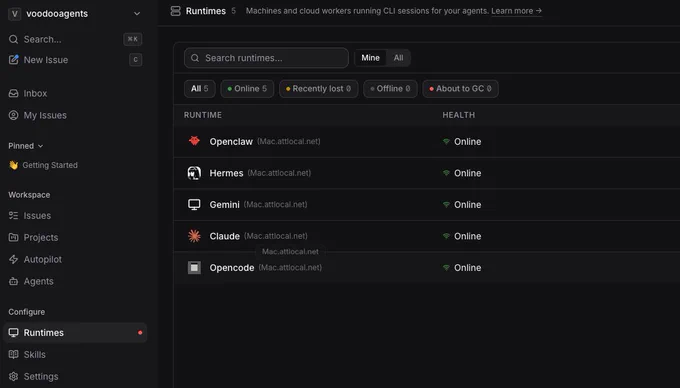Click the Settings gear icon

pyautogui.click(x=13, y=376)
